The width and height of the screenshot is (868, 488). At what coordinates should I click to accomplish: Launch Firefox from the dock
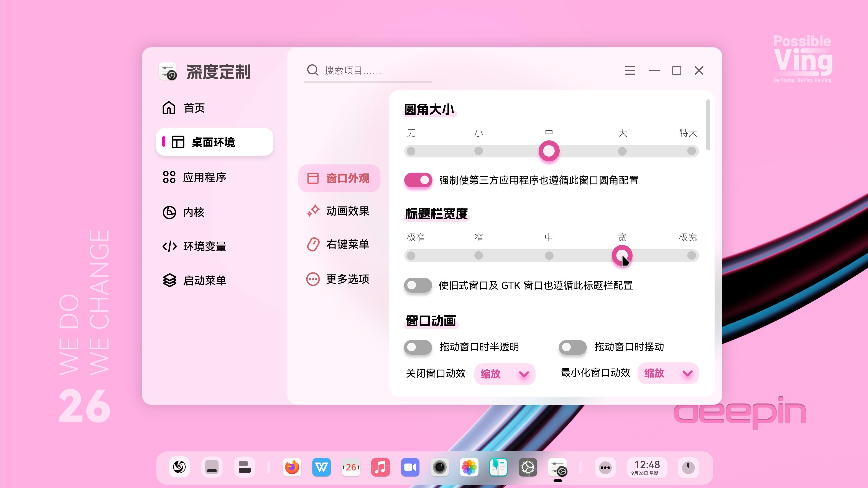(292, 467)
